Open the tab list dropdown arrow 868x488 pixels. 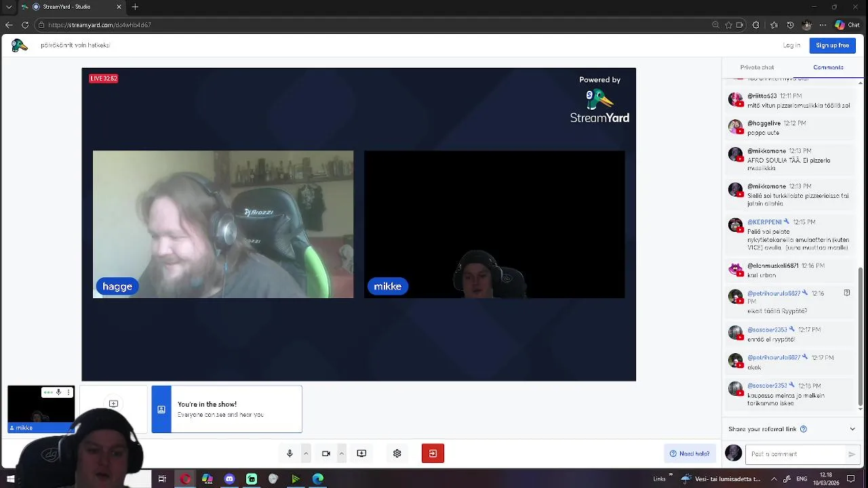[9, 7]
